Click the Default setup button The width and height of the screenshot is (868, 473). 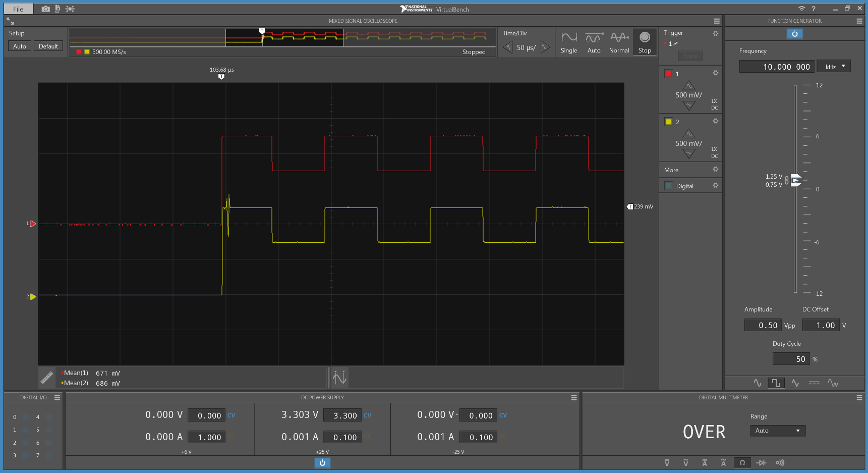pyautogui.click(x=48, y=46)
